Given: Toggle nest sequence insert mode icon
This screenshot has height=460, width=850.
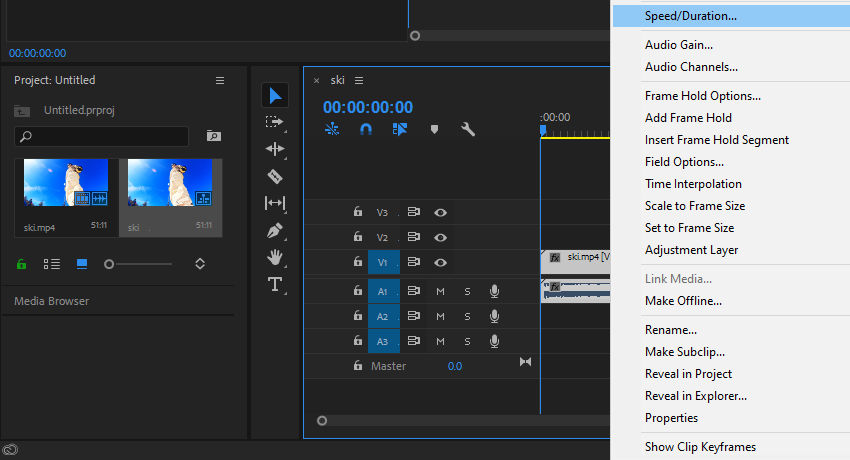Looking at the screenshot, I should point(332,129).
